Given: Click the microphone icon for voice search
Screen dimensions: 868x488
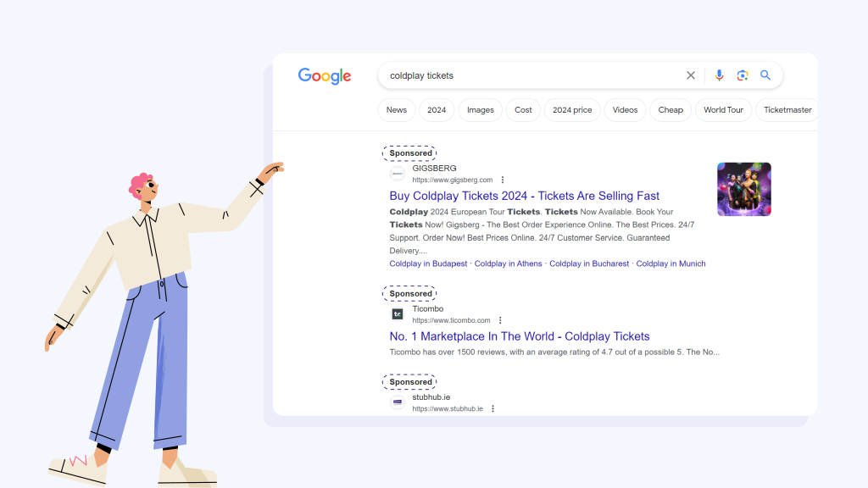Looking at the screenshot, I should point(719,75).
